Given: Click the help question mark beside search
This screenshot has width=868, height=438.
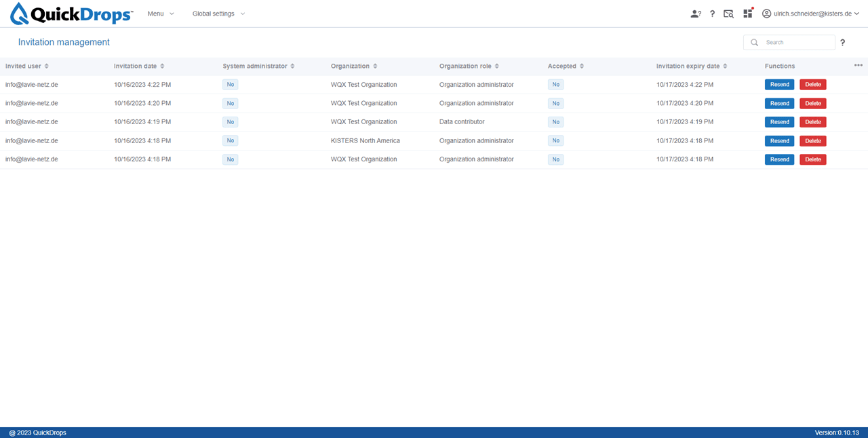Looking at the screenshot, I should point(843,43).
